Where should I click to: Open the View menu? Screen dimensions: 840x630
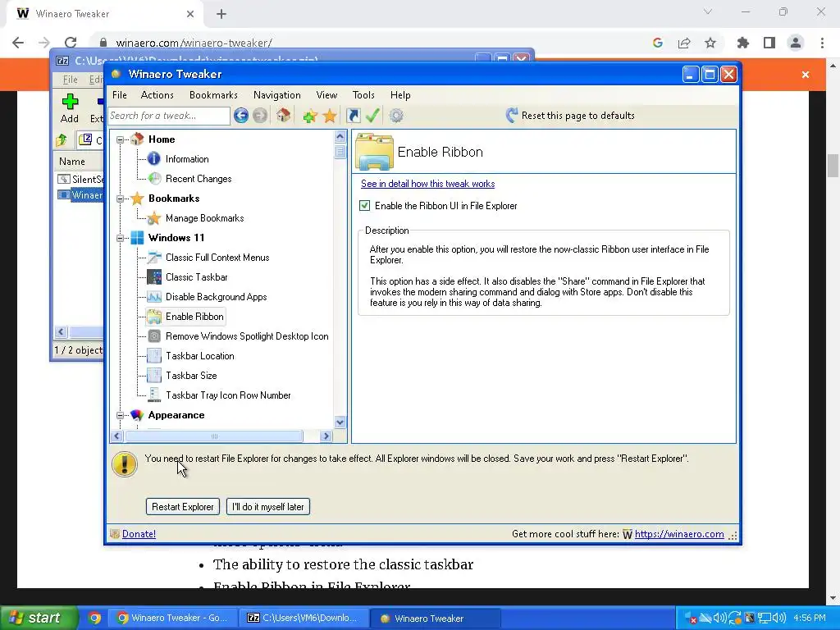click(326, 95)
